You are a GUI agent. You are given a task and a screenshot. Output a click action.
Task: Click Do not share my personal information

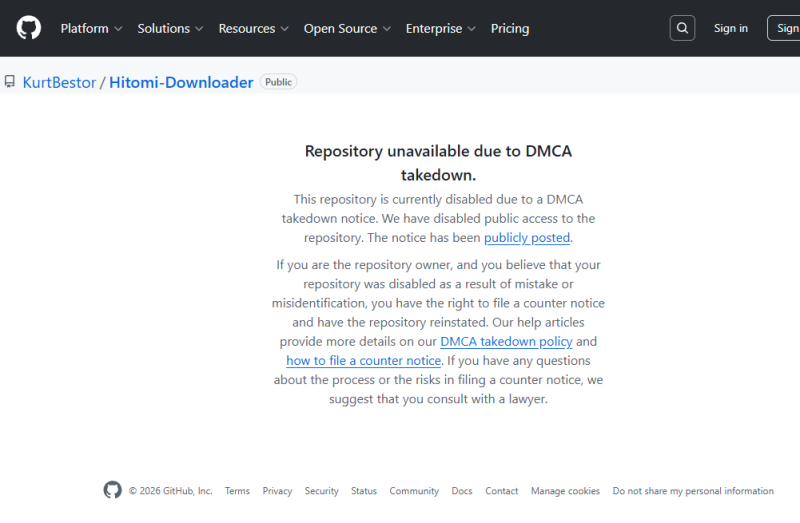(x=693, y=491)
